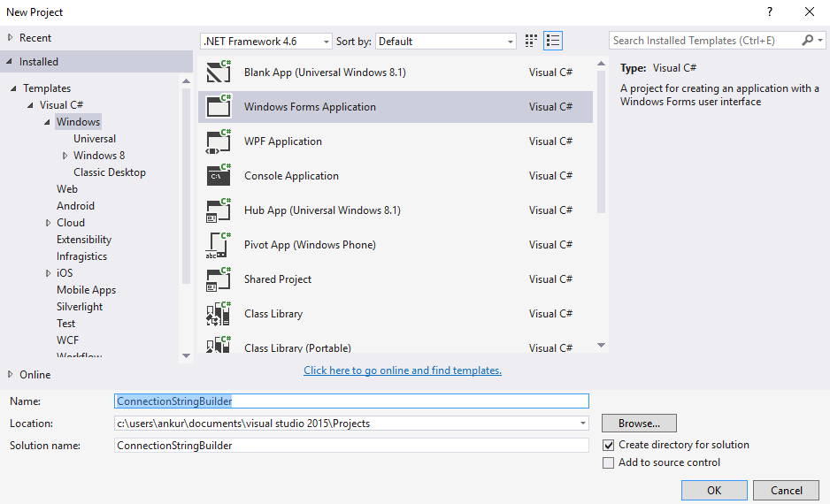Click the search magnifier icon
Image resolution: width=830 pixels, height=504 pixels.
point(808,41)
